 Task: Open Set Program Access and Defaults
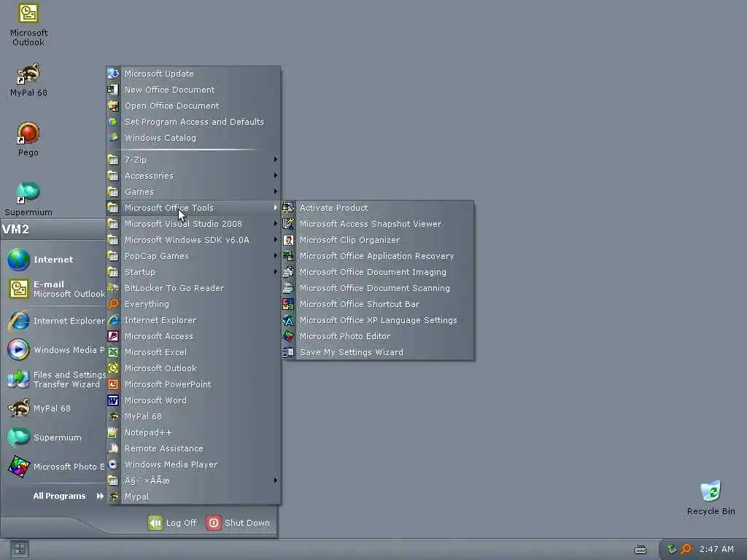193,122
